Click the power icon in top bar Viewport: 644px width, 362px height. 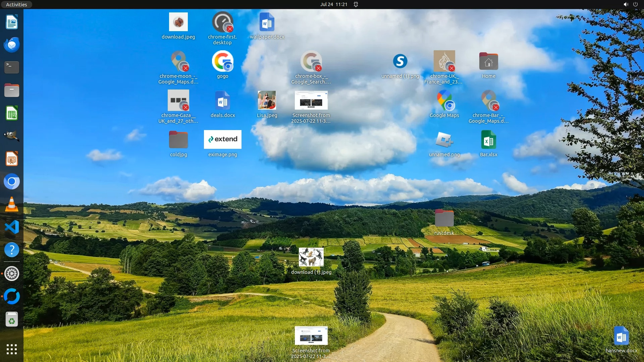(635, 4)
